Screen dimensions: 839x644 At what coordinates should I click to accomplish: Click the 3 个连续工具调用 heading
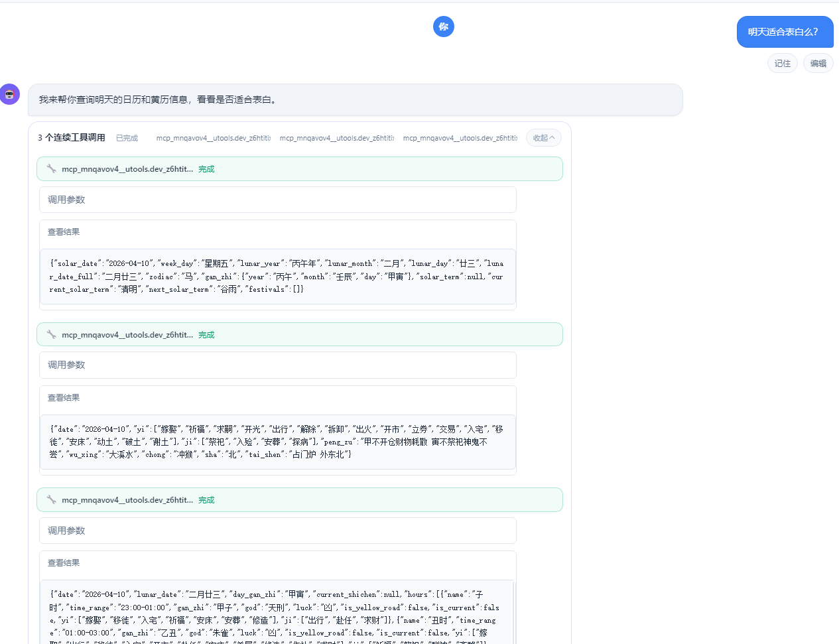(x=72, y=137)
